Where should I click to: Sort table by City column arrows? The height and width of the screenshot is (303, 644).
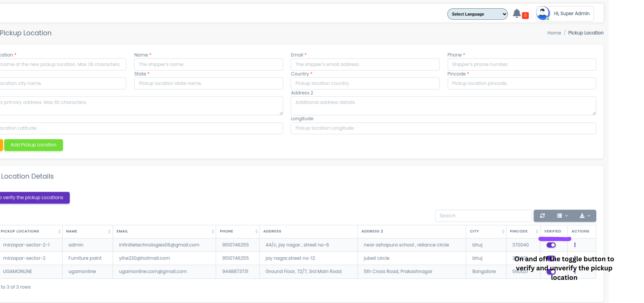click(503, 232)
